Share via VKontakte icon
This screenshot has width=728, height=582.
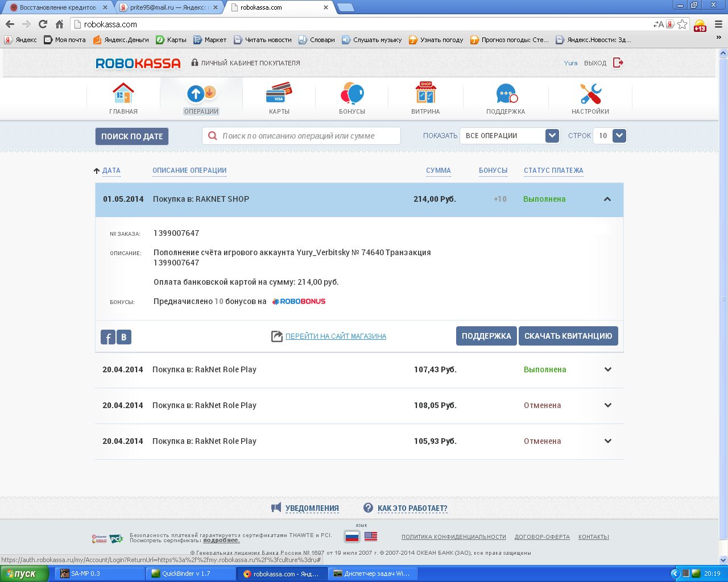click(124, 337)
